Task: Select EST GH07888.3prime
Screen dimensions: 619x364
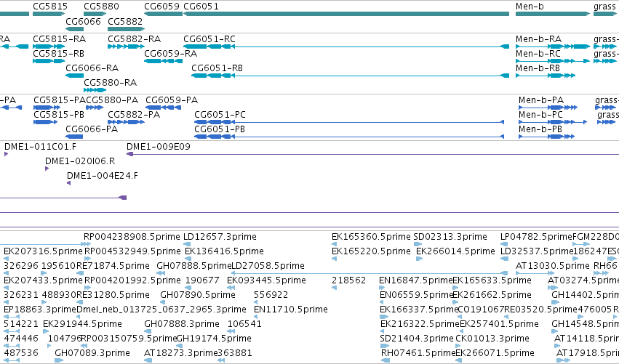Action: click(x=182, y=325)
